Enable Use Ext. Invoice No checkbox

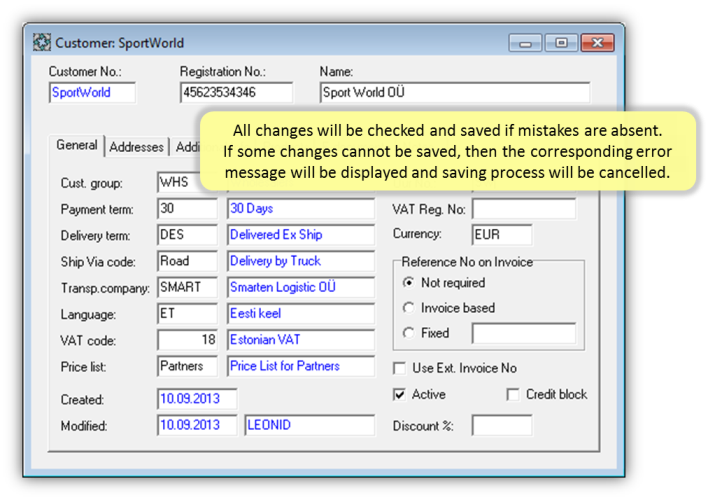pyautogui.click(x=399, y=369)
